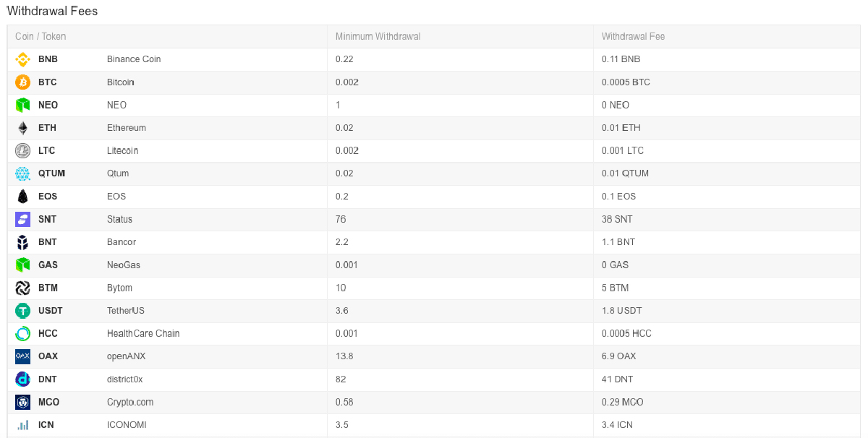The height and width of the screenshot is (438, 868).
Task: Click the black EOS logo icon
Action: pyautogui.click(x=23, y=197)
